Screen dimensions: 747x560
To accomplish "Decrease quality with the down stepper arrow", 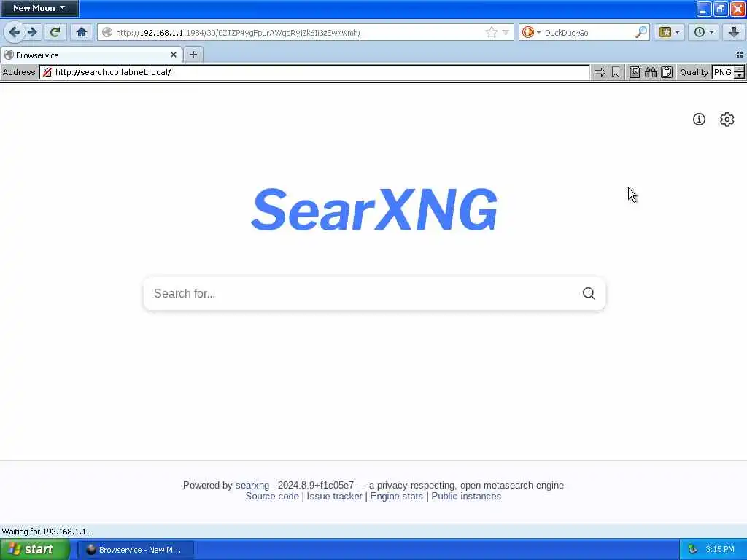I will (x=740, y=76).
